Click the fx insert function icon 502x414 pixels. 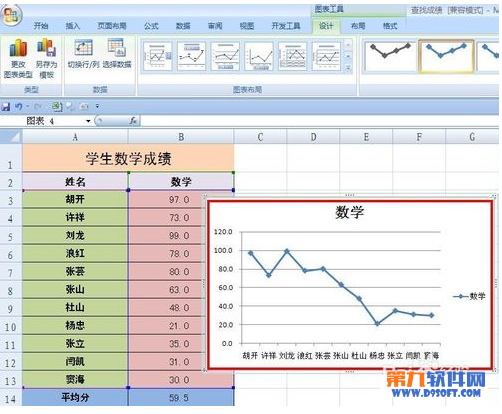coord(133,121)
